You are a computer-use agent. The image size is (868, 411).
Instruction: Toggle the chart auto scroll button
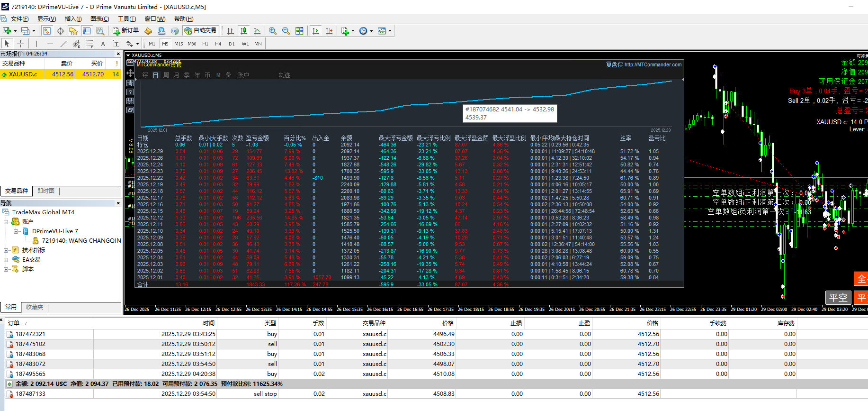pyautogui.click(x=316, y=31)
